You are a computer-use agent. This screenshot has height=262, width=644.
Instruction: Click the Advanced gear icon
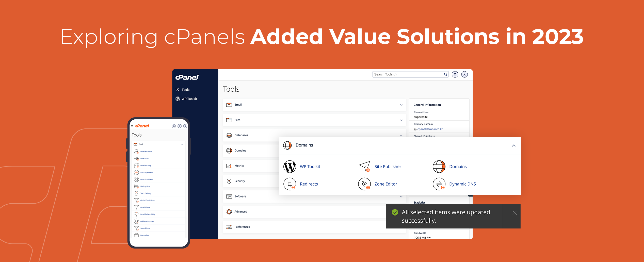[229, 212]
